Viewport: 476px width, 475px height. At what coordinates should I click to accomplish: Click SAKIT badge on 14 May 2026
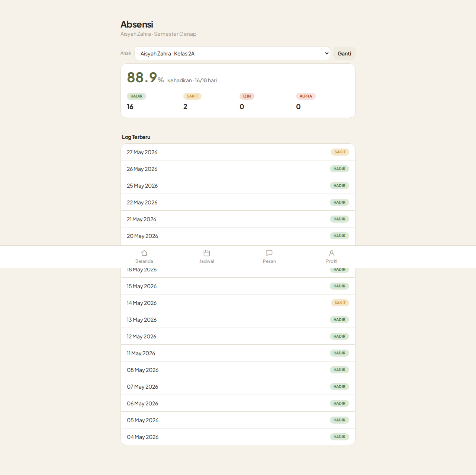(x=340, y=303)
